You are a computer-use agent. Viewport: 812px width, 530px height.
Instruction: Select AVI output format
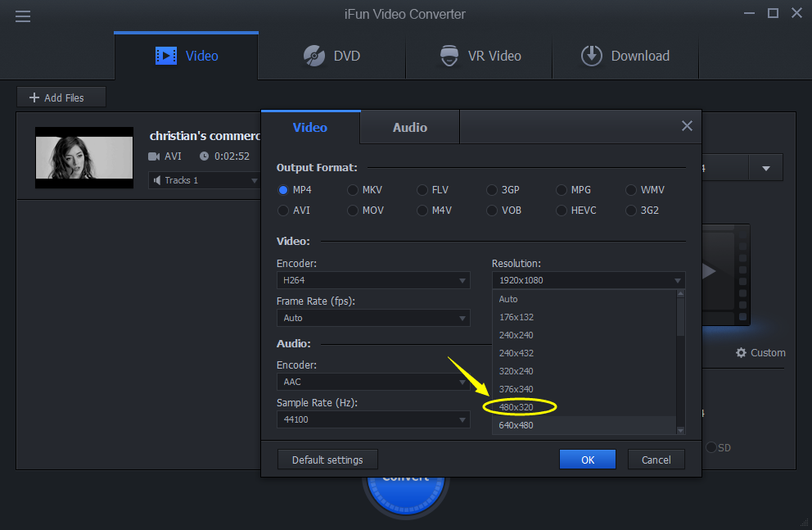point(282,211)
